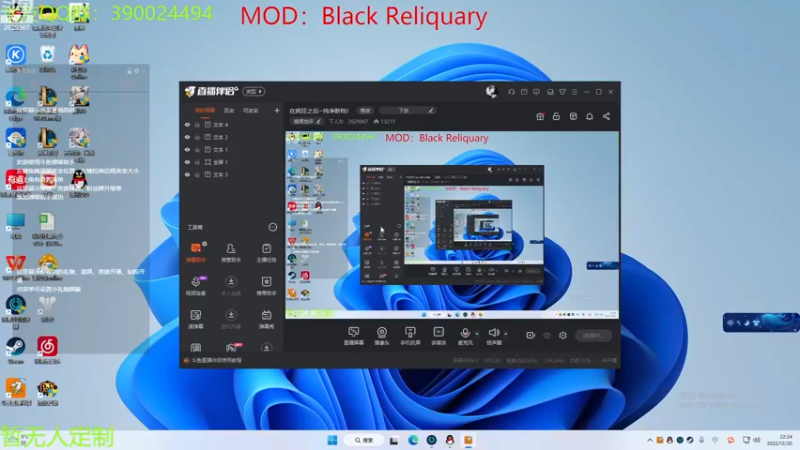Open the blue K music player desktop icon
800x450 pixels.
coord(15,58)
